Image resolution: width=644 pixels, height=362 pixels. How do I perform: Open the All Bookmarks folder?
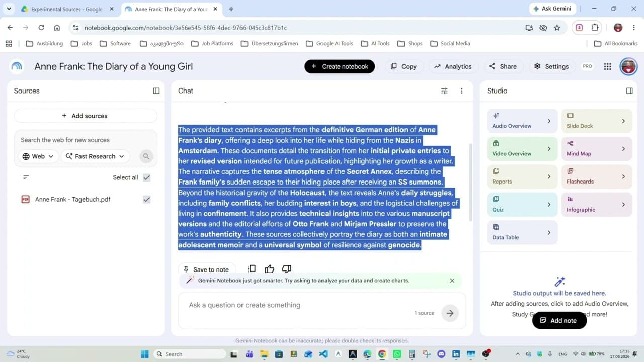(615, 44)
